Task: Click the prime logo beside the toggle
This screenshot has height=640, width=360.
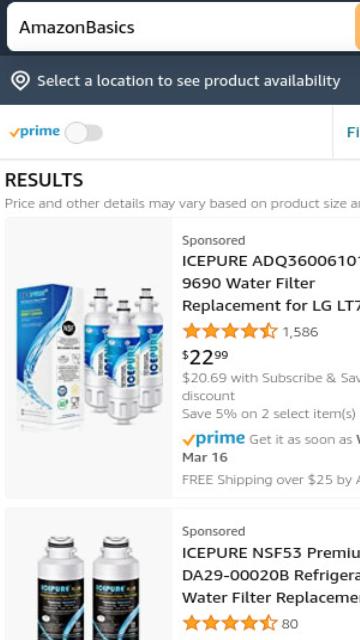Action: click(35, 132)
